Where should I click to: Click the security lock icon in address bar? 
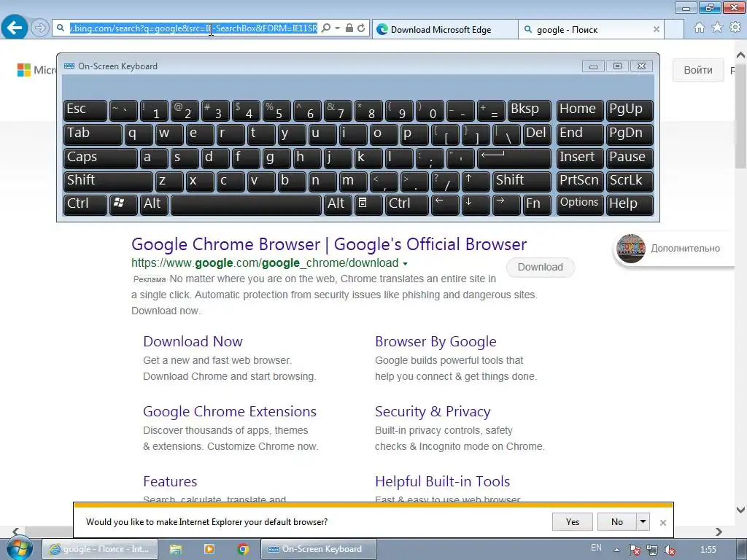click(x=349, y=28)
